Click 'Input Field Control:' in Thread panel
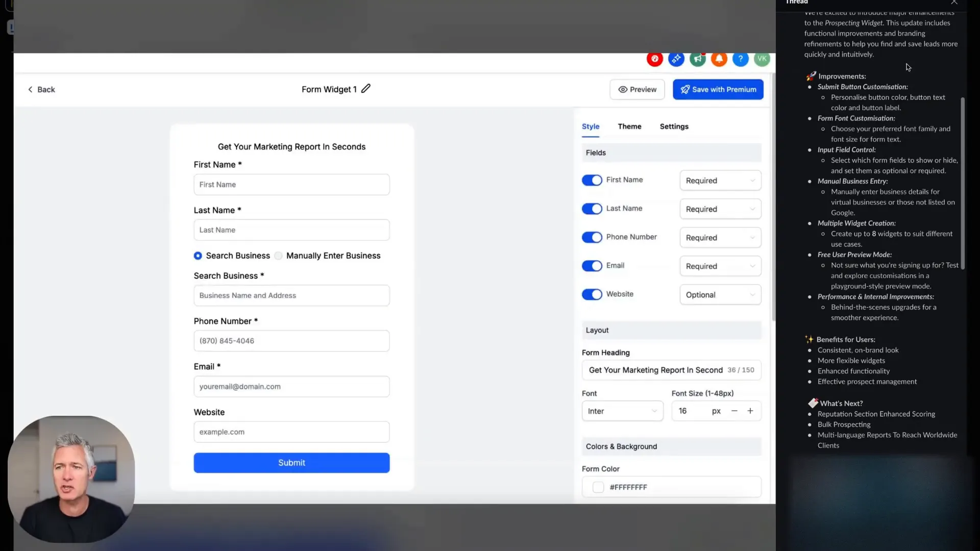 tap(846, 150)
